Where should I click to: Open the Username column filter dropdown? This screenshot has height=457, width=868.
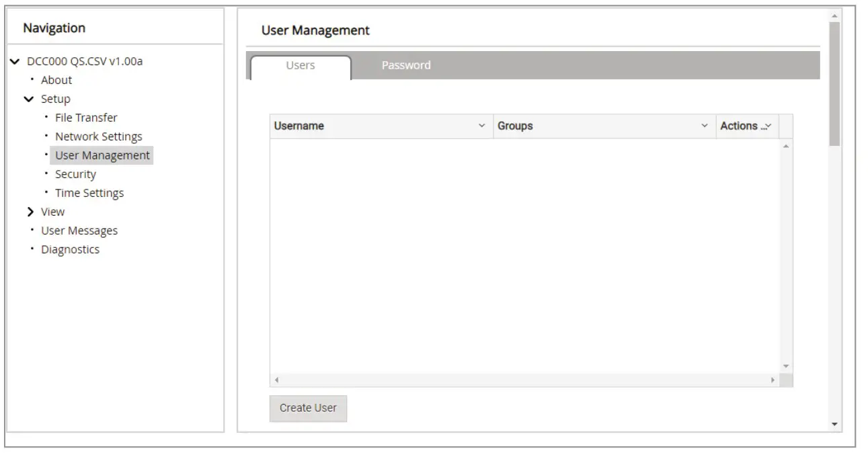[x=481, y=126]
